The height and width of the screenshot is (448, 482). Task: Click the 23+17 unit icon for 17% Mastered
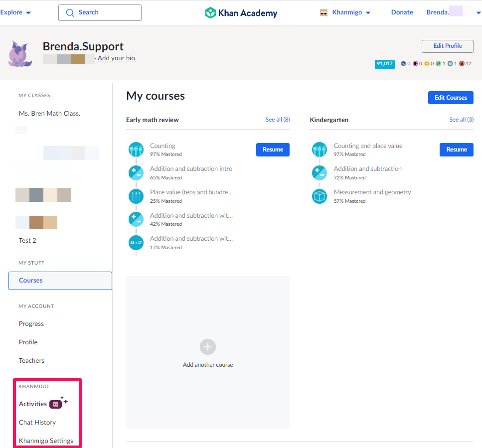click(136, 243)
